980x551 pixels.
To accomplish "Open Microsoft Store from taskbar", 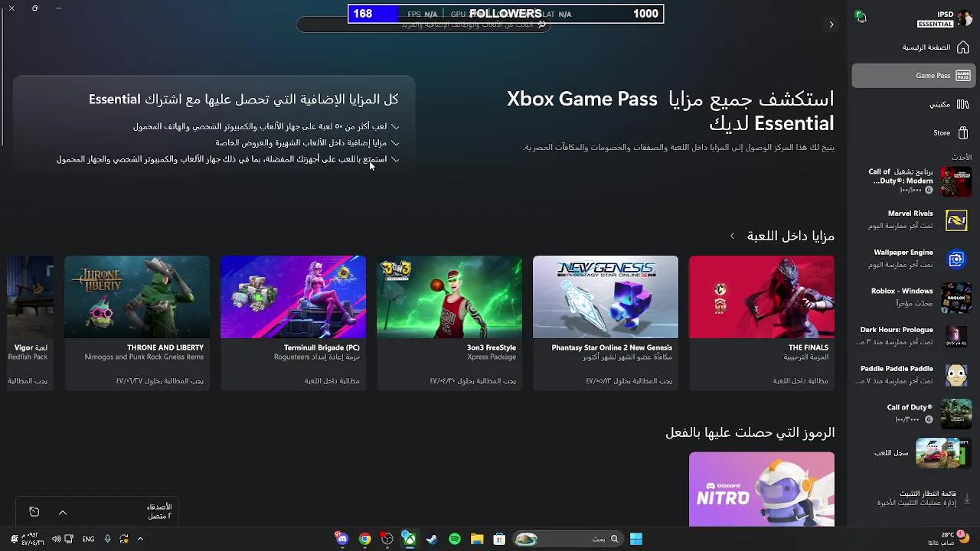I will pyautogui.click(x=499, y=539).
